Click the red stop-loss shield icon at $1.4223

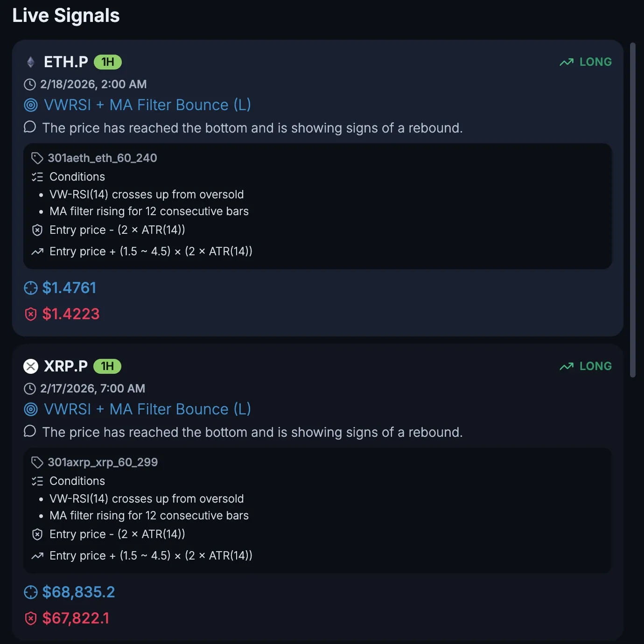tap(31, 314)
